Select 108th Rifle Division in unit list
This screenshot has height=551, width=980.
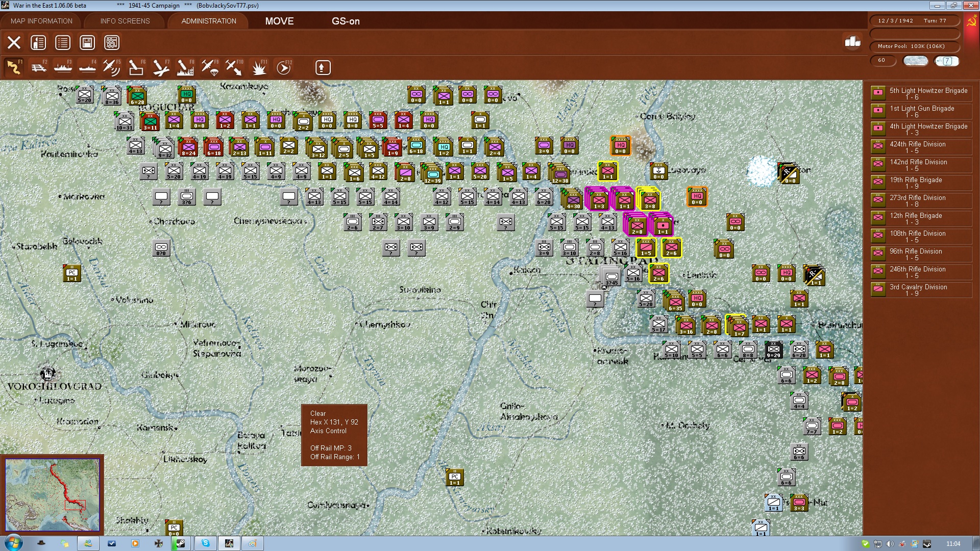coord(921,236)
